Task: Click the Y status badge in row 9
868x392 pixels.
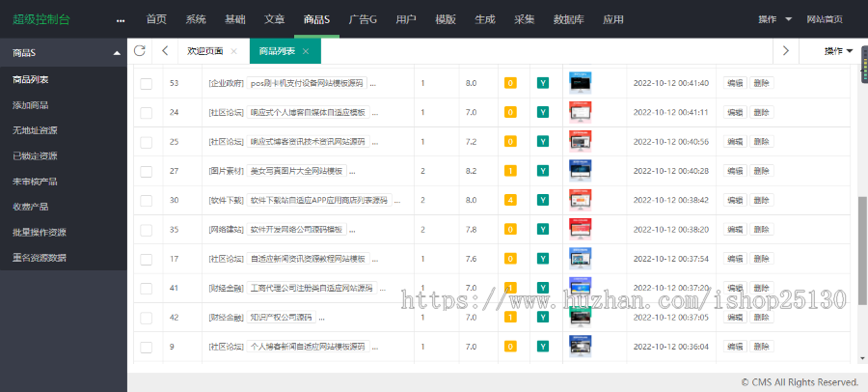Action: pyautogui.click(x=543, y=347)
